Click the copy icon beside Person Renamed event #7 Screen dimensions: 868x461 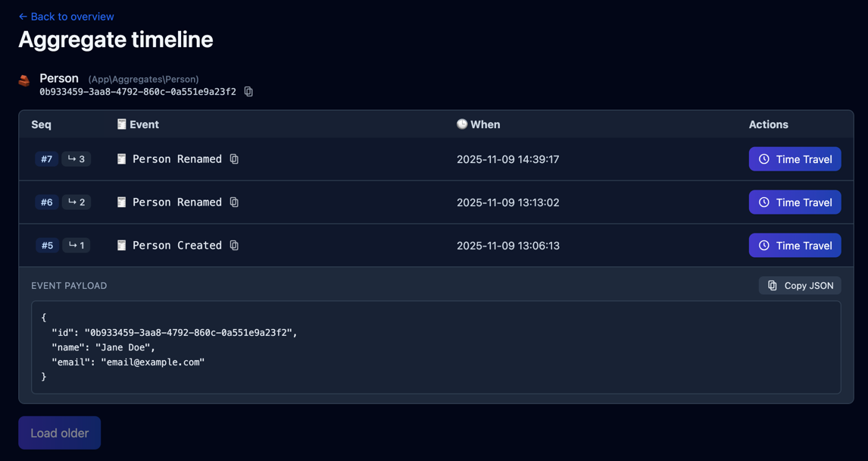point(234,159)
